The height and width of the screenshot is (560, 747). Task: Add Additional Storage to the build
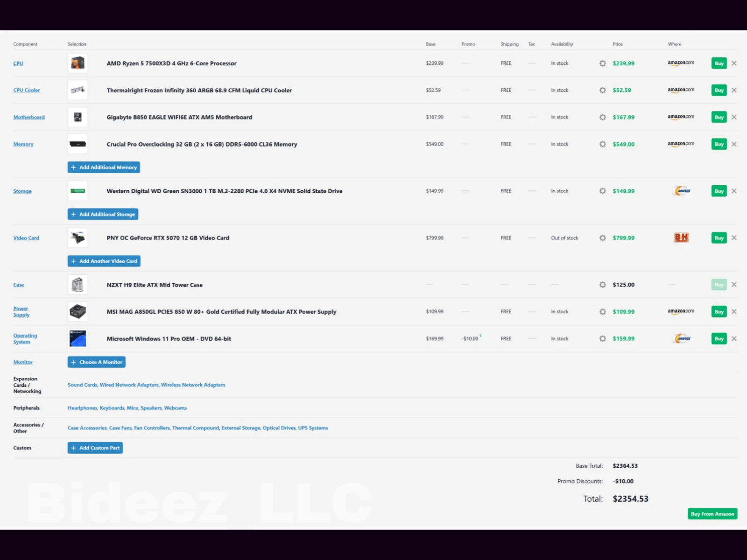[x=103, y=214]
